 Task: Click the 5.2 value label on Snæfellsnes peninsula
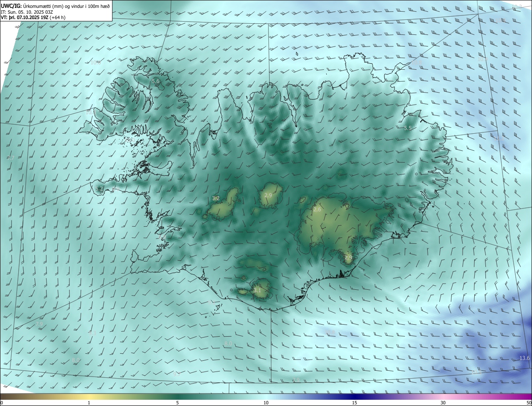pyautogui.click(x=99, y=189)
